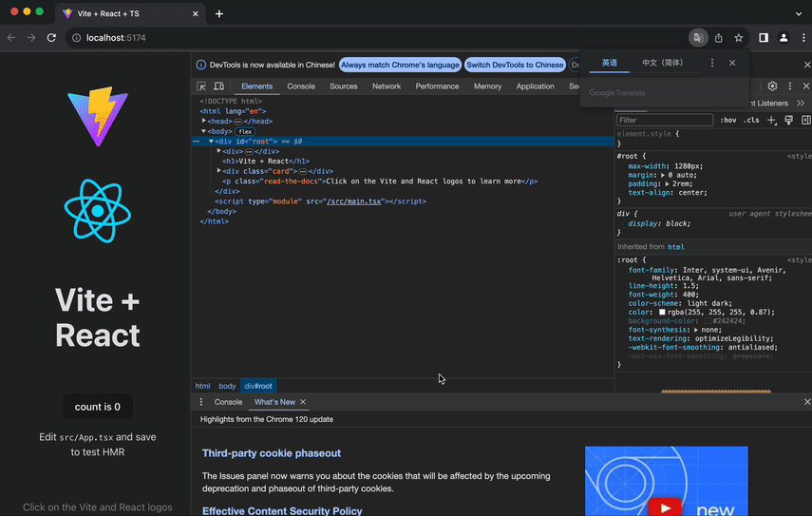Close the What's New tab

pyautogui.click(x=303, y=402)
